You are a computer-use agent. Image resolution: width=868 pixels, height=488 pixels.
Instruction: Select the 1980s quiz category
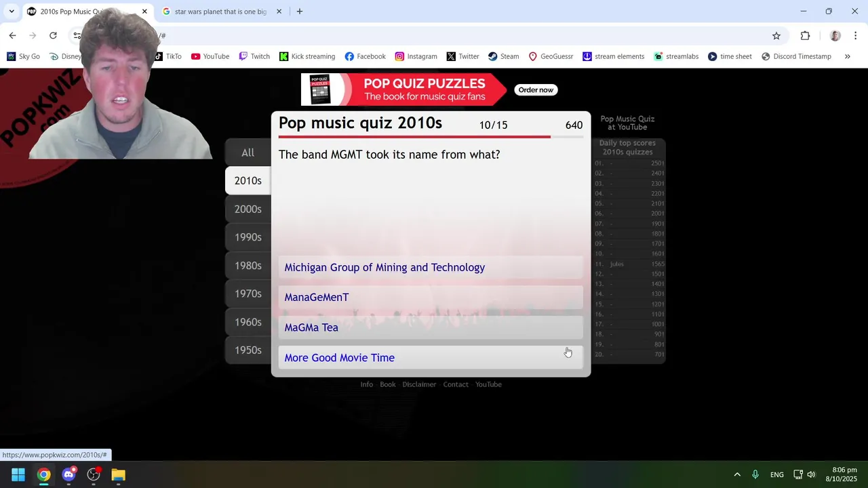point(248,266)
